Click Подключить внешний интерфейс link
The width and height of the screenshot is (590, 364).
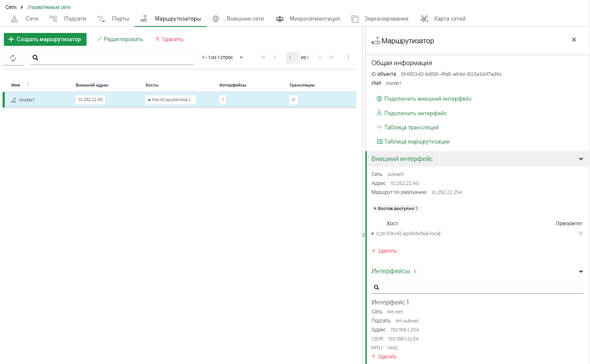coord(424,99)
